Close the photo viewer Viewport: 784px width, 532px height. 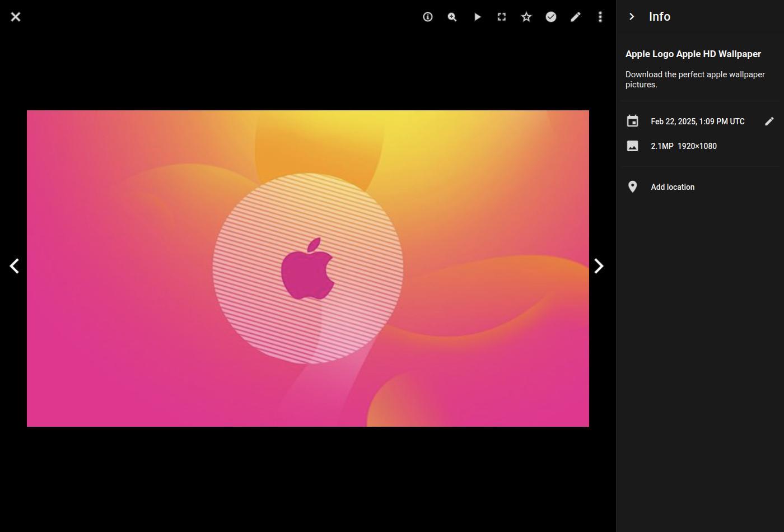point(16,17)
